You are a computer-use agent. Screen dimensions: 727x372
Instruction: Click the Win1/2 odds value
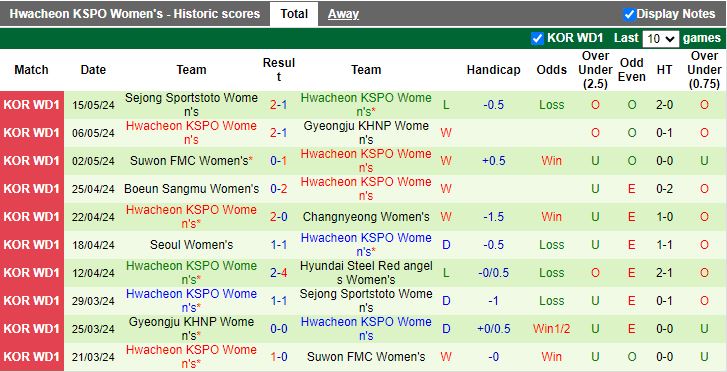point(552,329)
